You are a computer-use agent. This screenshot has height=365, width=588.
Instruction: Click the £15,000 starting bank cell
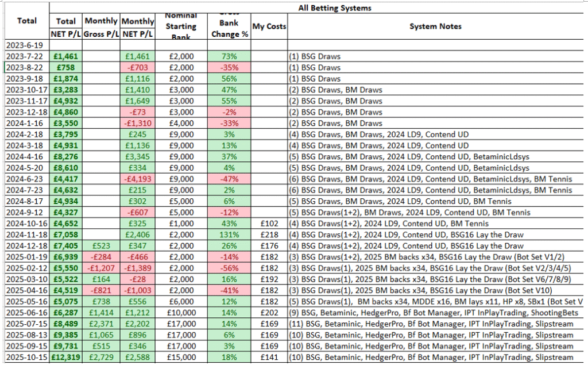tap(180, 358)
